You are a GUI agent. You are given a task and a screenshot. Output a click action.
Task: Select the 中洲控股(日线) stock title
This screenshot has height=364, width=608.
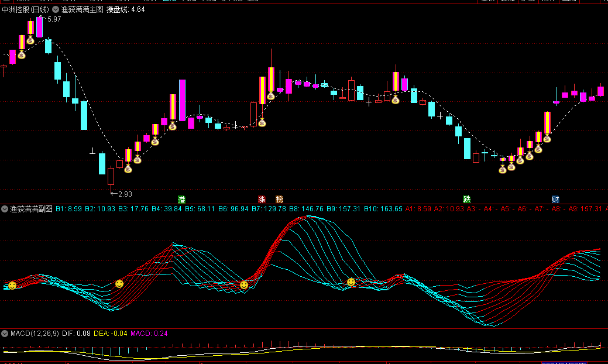(x=26, y=9)
